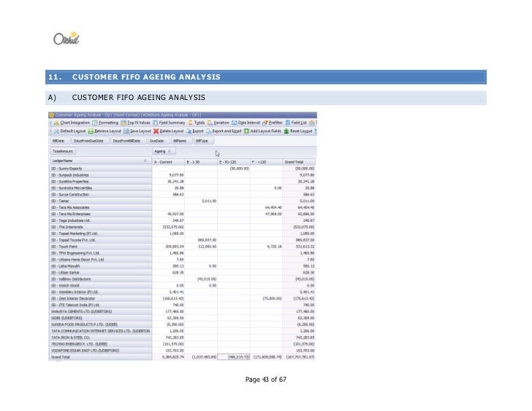Select the A - Current column header
This screenshot has height=411, width=532.
pos(169,162)
